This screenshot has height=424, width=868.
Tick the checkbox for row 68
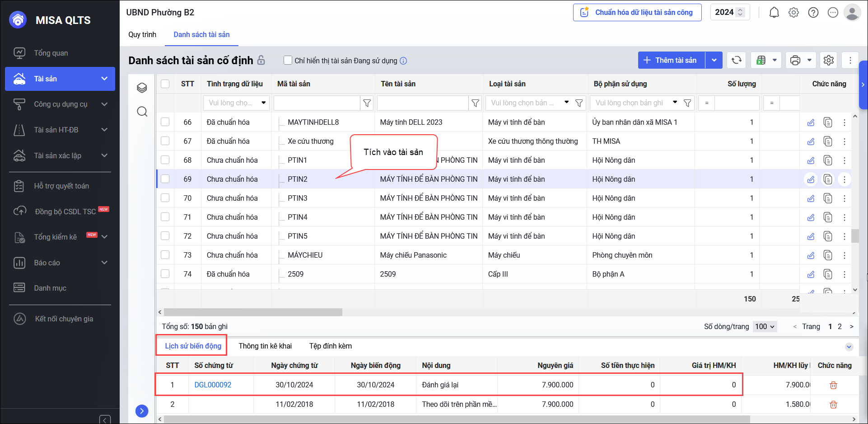[x=165, y=160]
